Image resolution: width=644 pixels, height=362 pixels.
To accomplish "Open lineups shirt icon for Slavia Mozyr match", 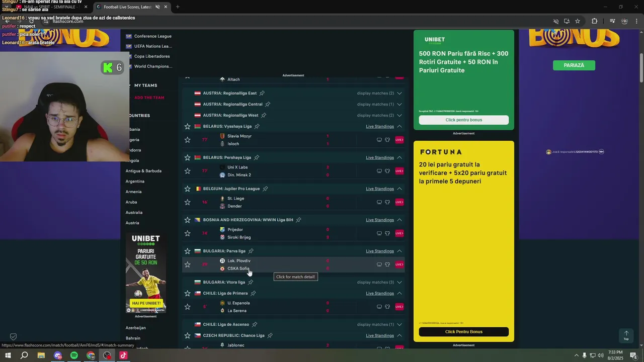I will (x=387, y=140).
